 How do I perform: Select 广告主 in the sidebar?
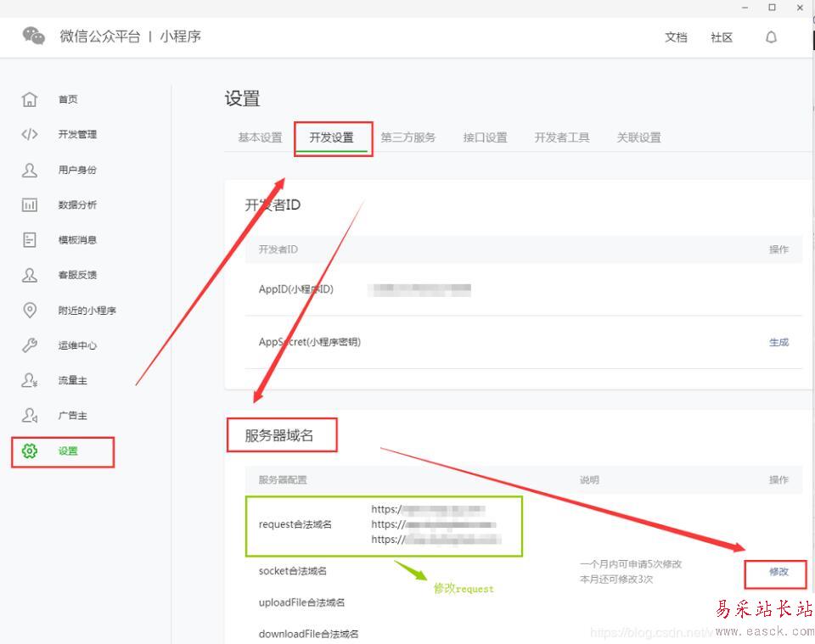click(x=73, y=416)
